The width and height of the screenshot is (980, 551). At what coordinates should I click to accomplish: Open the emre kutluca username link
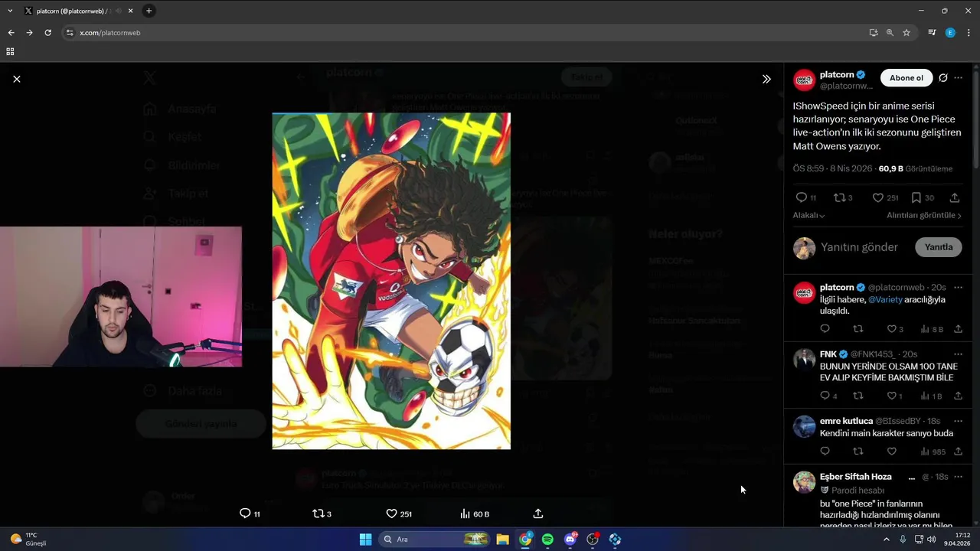tap(846, 421)
